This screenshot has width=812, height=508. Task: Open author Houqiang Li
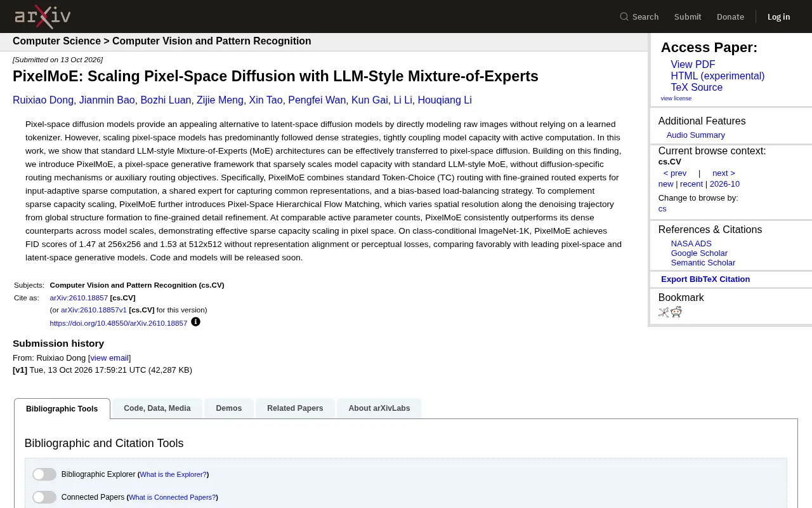pos(445,100)
